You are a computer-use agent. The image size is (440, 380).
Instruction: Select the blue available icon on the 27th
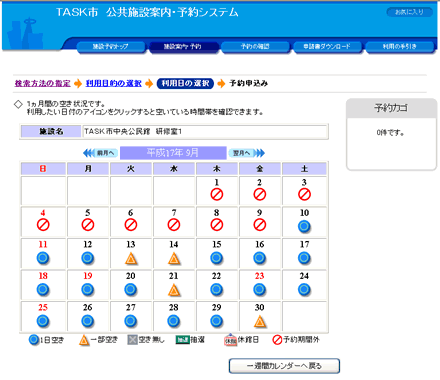point(131,321)
